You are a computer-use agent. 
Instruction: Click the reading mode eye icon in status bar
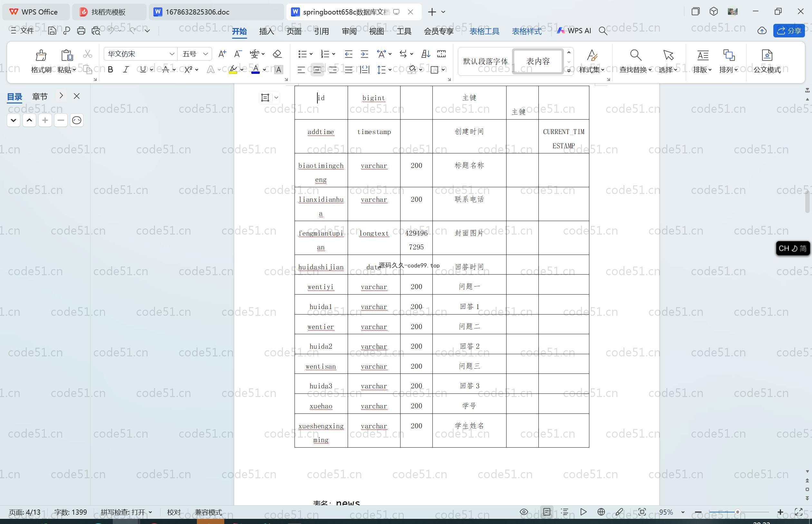(524, 512)
